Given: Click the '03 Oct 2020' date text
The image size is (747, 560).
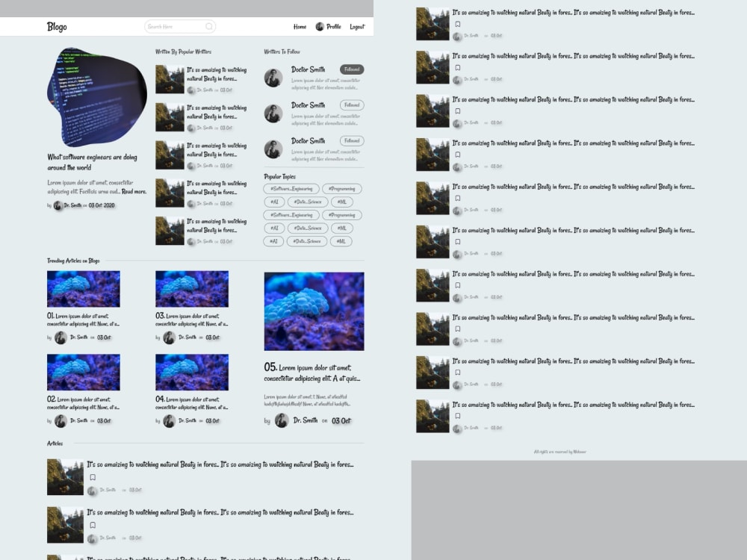Looking at the screenshot, I should click(102, 205).
